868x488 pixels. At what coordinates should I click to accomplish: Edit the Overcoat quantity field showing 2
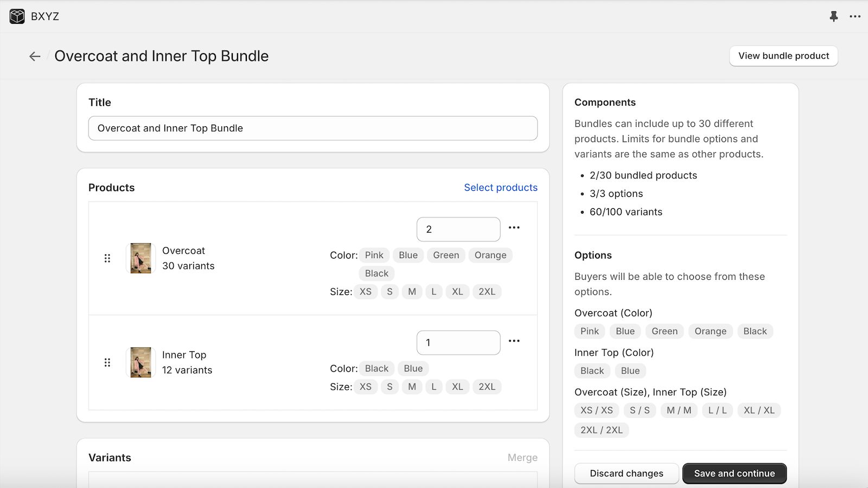click(458, 229)
